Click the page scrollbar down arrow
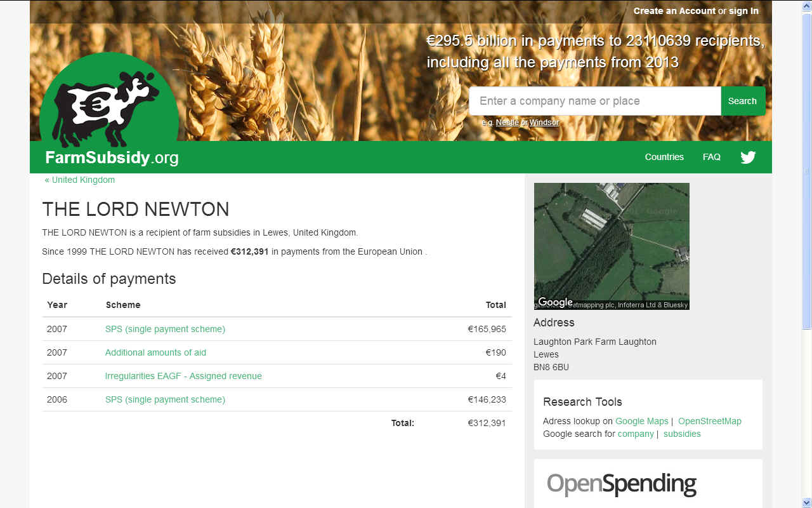The width and height of the screenshot is (812, 508). click(x=806, y=502)
